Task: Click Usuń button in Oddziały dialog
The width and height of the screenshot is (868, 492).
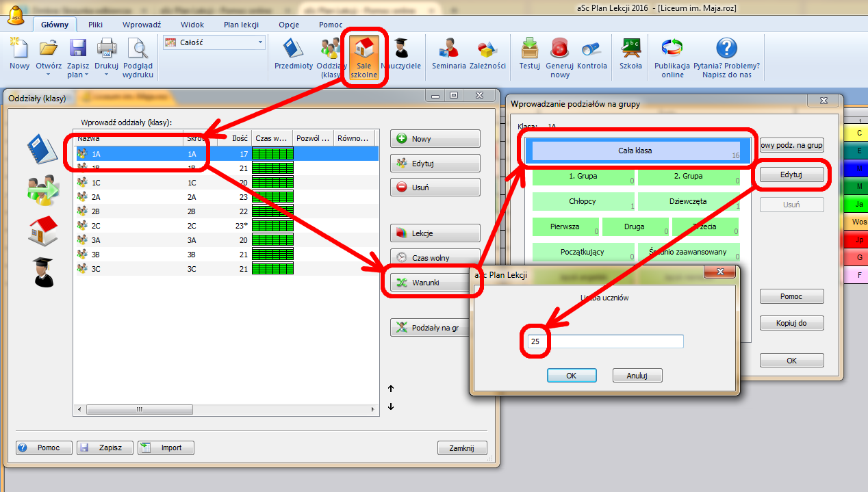Action: click(435, 187)
